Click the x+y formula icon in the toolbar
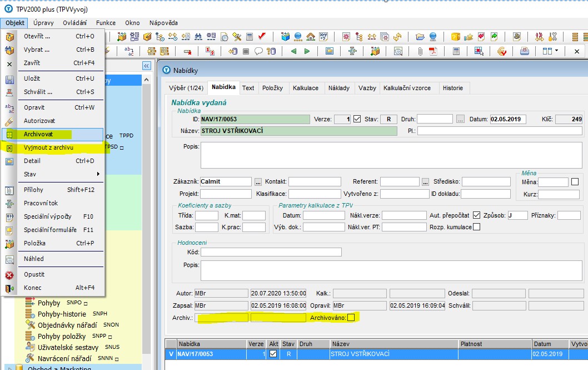The height and width of the screenshot is (370, 588). [x=323, y=36]
